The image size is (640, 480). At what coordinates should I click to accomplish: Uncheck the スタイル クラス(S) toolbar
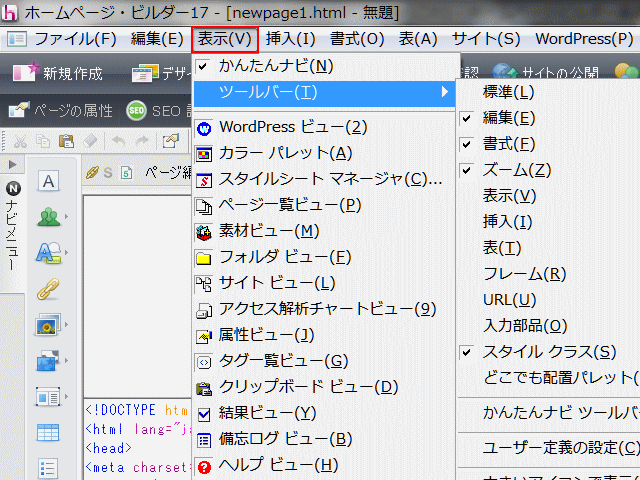tap(549, 353)
